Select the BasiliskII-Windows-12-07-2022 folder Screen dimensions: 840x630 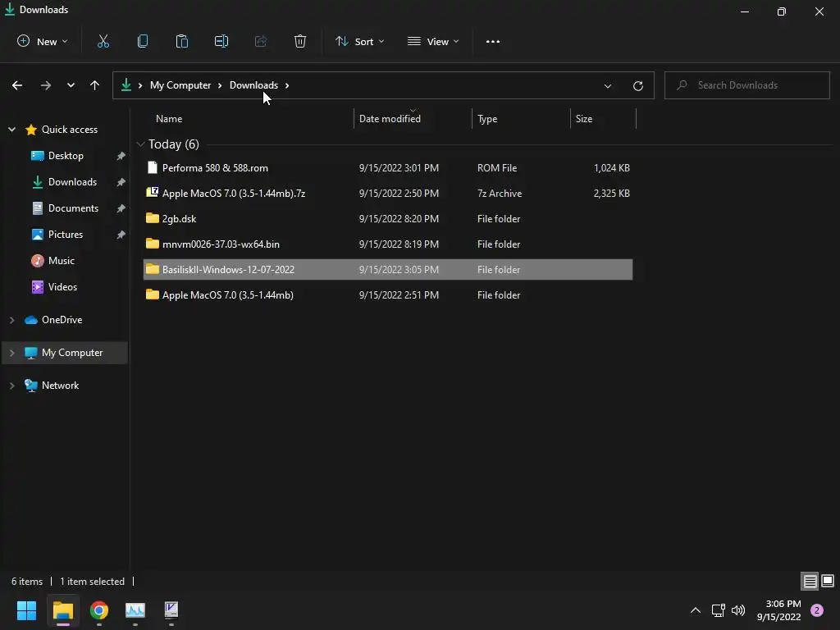pyautogui.click(x=388, y=269)
